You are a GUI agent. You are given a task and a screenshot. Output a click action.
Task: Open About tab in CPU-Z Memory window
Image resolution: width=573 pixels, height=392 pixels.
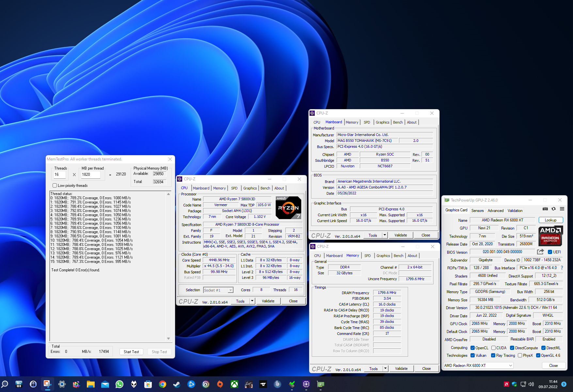pos(412,256)
